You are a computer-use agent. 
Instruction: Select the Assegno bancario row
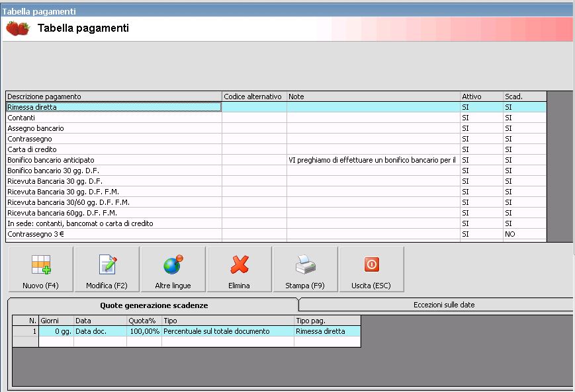(276, 128)
